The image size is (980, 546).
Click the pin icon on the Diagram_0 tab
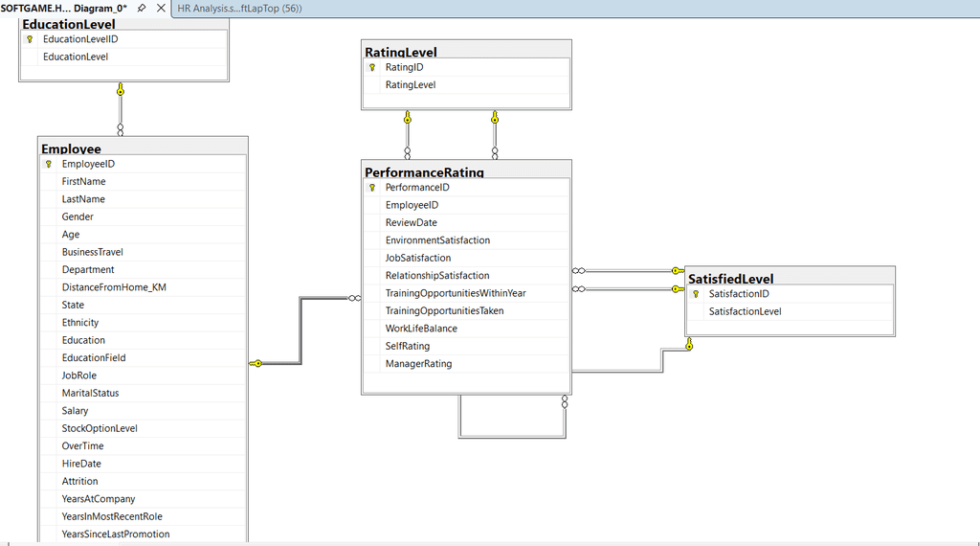tap(142, 8)
